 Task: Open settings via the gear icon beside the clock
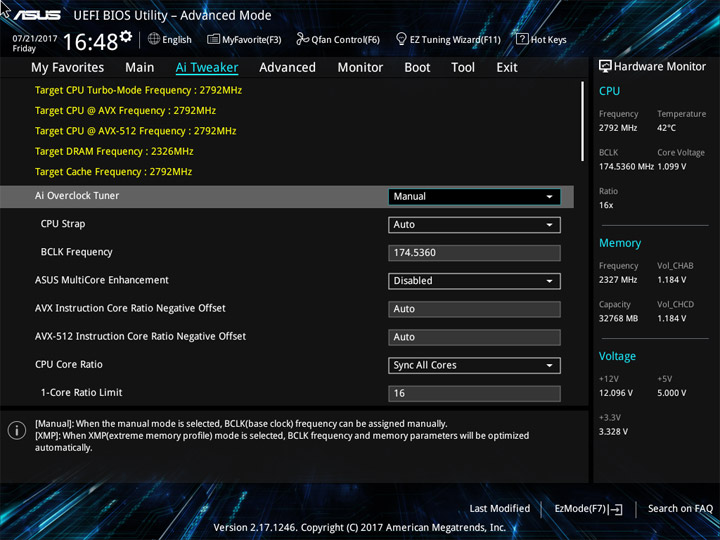[126, 36]
